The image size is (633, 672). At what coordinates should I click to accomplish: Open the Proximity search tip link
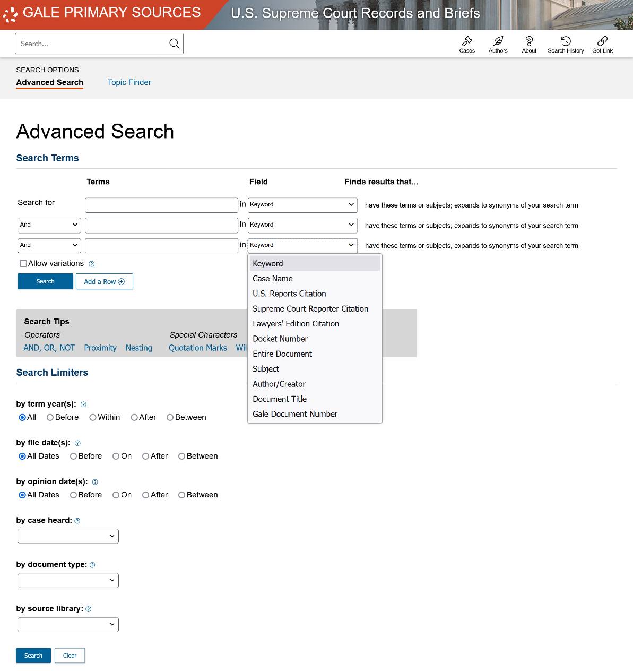pyautogui.click(x=100, y=348)
